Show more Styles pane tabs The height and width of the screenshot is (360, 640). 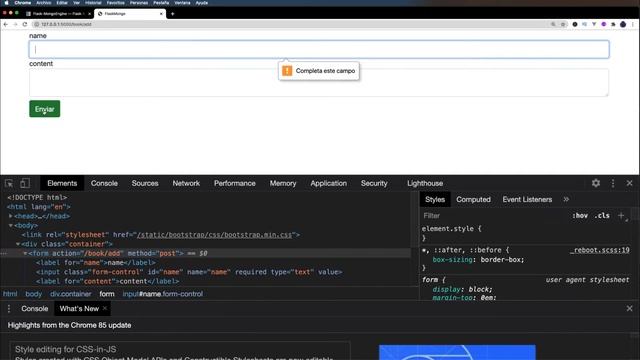(x=566, y=200)
